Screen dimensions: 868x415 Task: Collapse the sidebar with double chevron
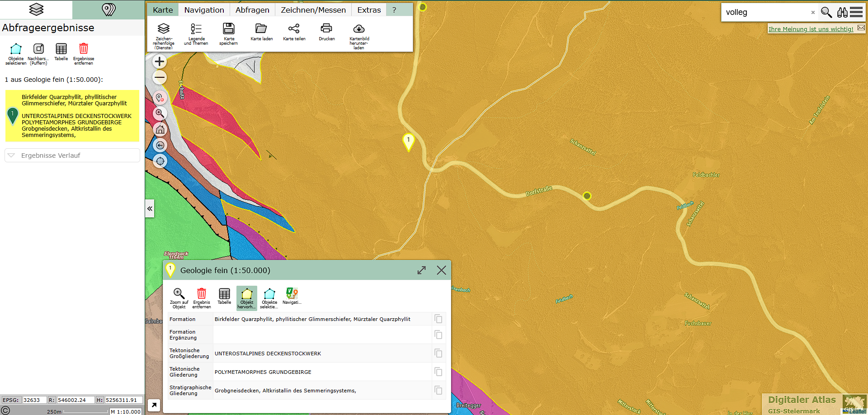(x=150, y=208)
